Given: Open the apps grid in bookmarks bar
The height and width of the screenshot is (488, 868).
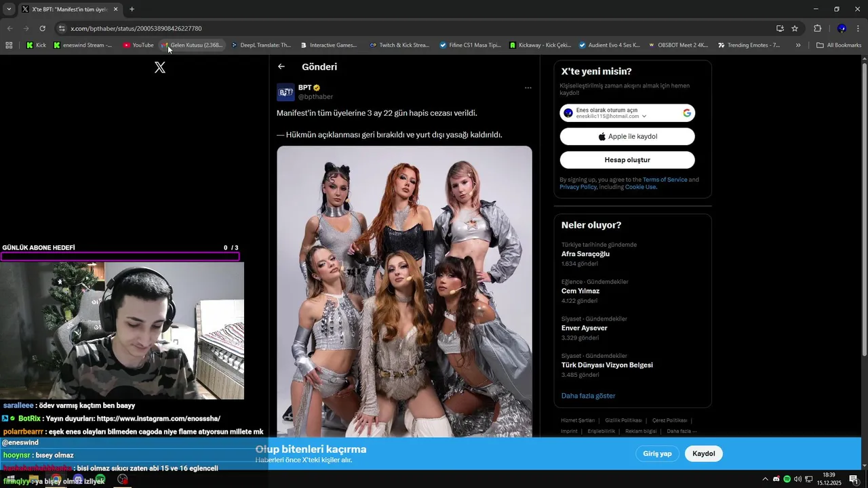Looking at the screenshot, I should tap(9, 45).
